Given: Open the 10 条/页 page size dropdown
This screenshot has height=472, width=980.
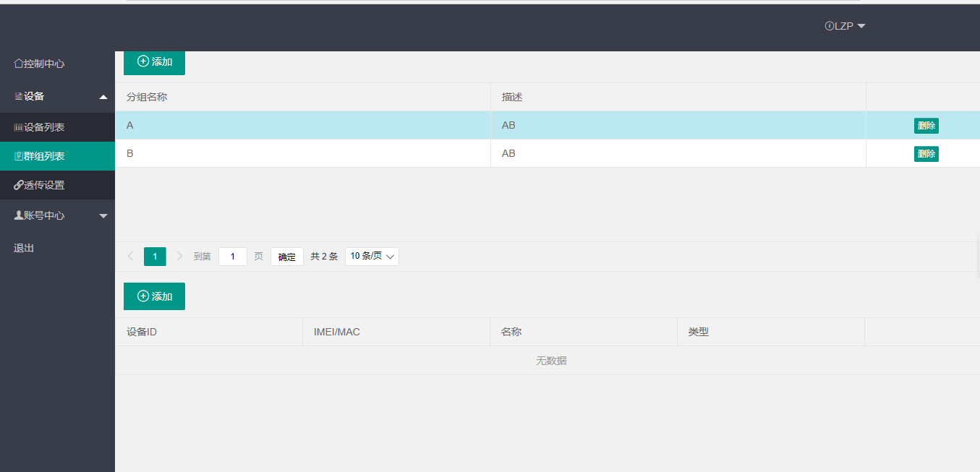Looking at the screenshot, I should click(x=372, y=257).
